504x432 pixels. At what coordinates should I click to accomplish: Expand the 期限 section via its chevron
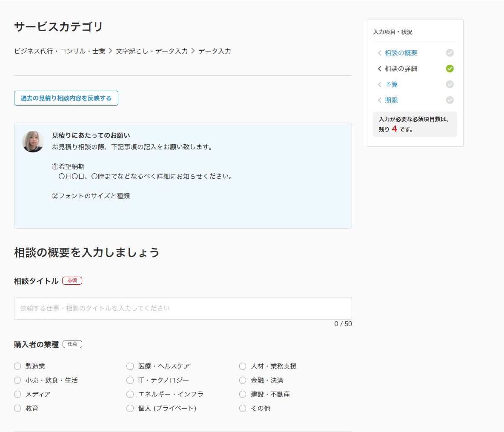click(379, 100)
